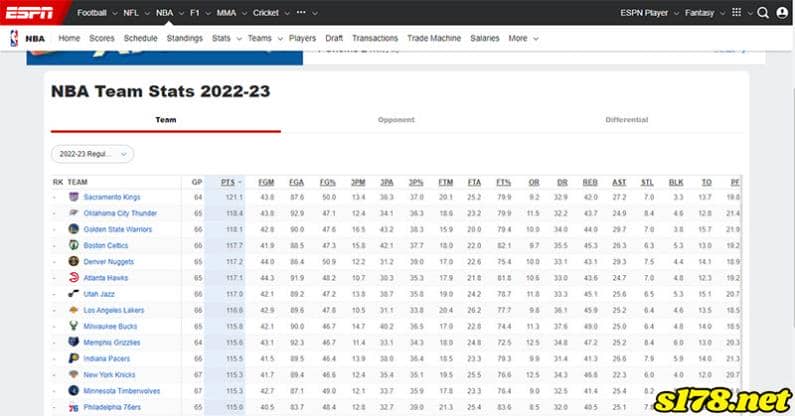The width and height of the screenshot is (795, 416).
Task: Sort table by 3PM column
Action: 358,182
